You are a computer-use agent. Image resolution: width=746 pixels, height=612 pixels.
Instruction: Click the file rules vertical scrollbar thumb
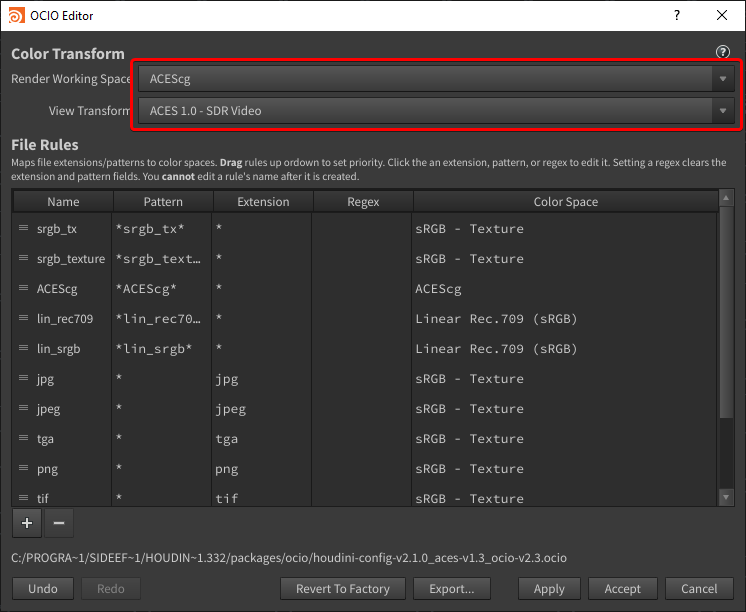point(726,312)
